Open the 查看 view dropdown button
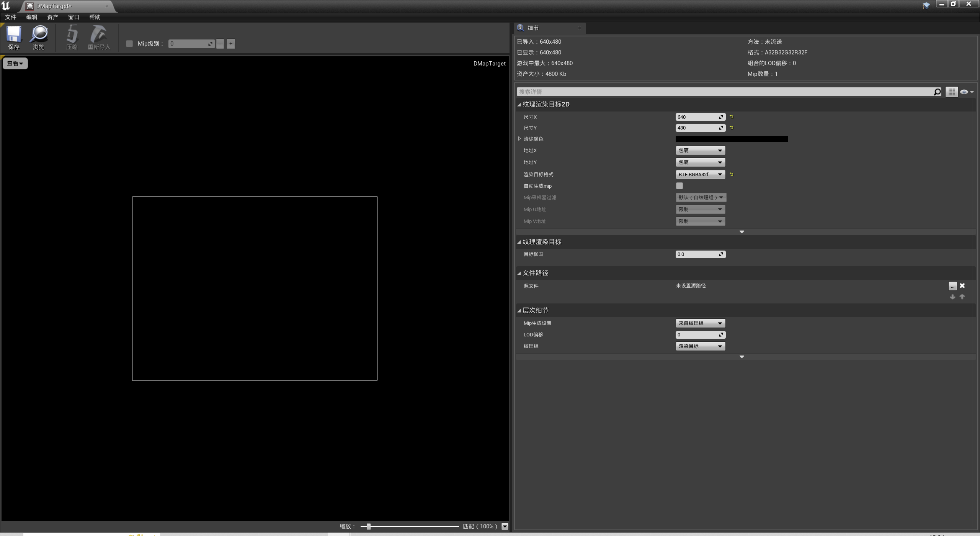980x536 pixels. coord(15,63)
